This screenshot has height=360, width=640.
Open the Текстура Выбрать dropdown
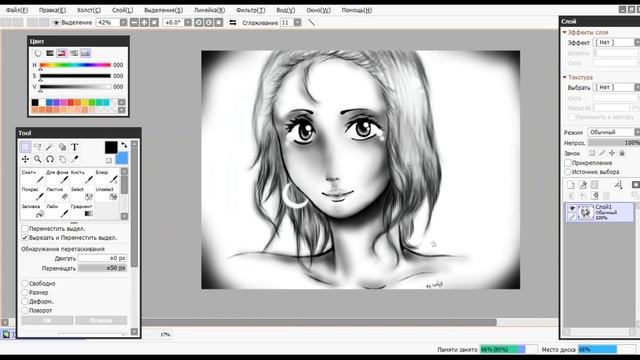[x=636, y=87]
